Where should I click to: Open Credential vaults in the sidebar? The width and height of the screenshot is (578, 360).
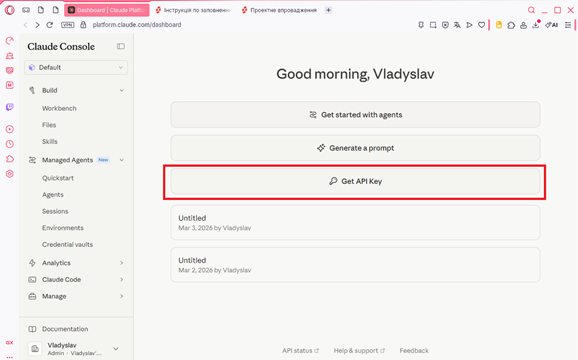tap(67, 244)
